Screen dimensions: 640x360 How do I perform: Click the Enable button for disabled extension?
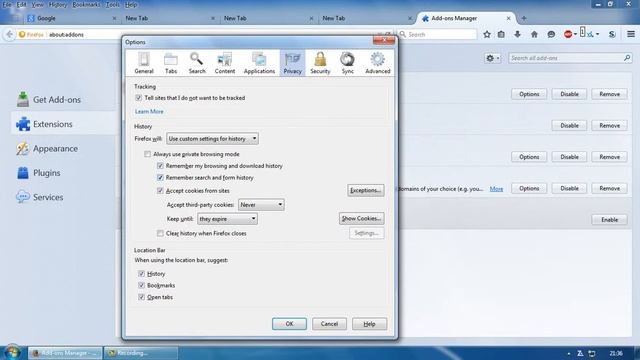click(x=609, y=220)
